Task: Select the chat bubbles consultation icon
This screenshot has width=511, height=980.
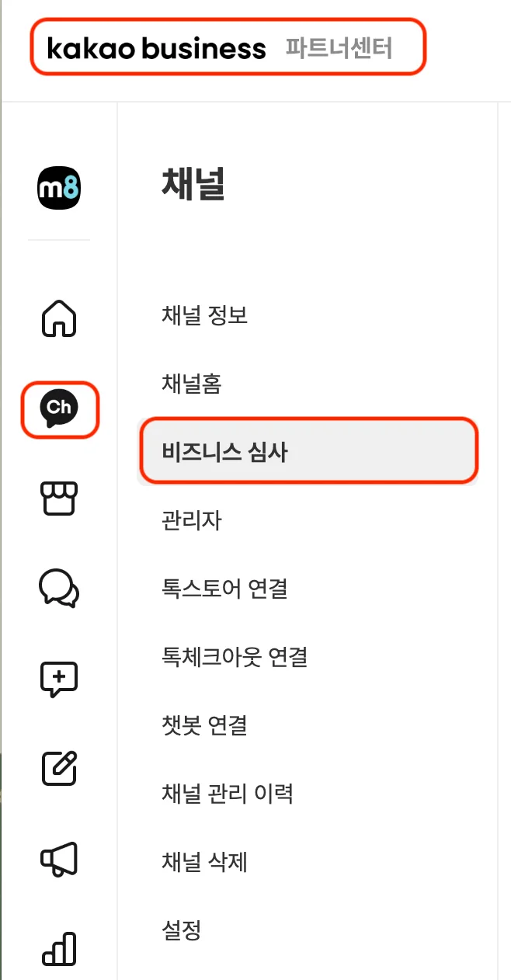Action: 58,589
